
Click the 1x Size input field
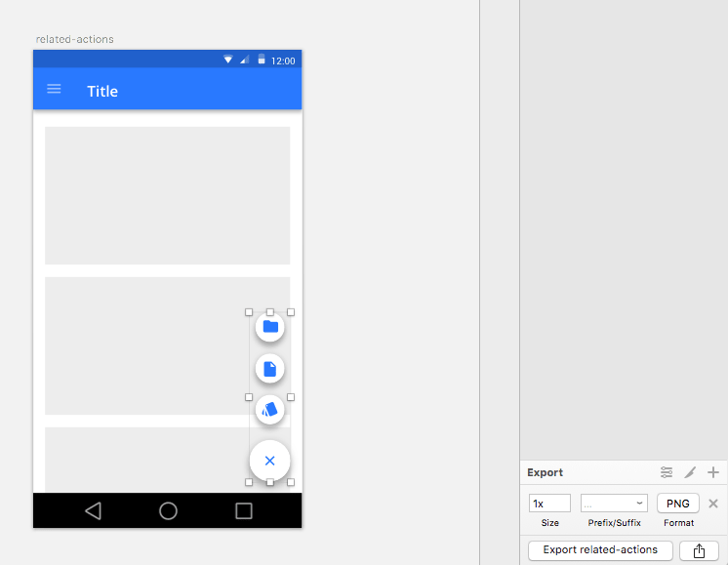click(549, 504)
